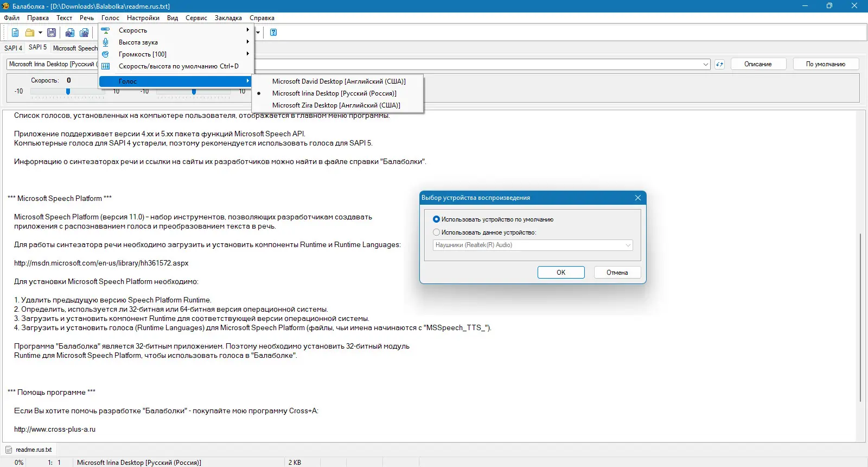This screenshot has height=467, width=868.
Task: Open the 'Текст' menu
Action: tap(64, 18)
